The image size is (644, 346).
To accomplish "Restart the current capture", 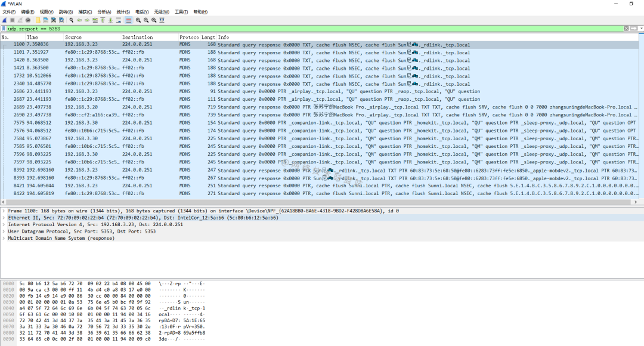I will tap(20, 20).
